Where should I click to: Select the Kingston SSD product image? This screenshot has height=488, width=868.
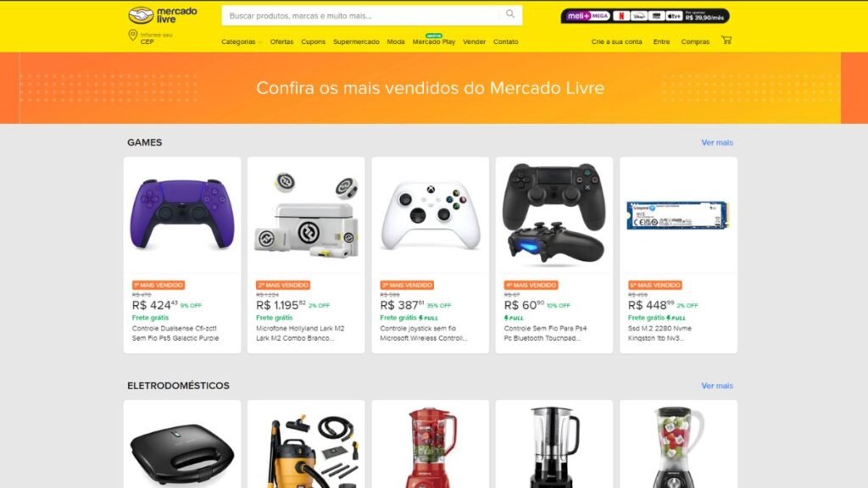677,215
